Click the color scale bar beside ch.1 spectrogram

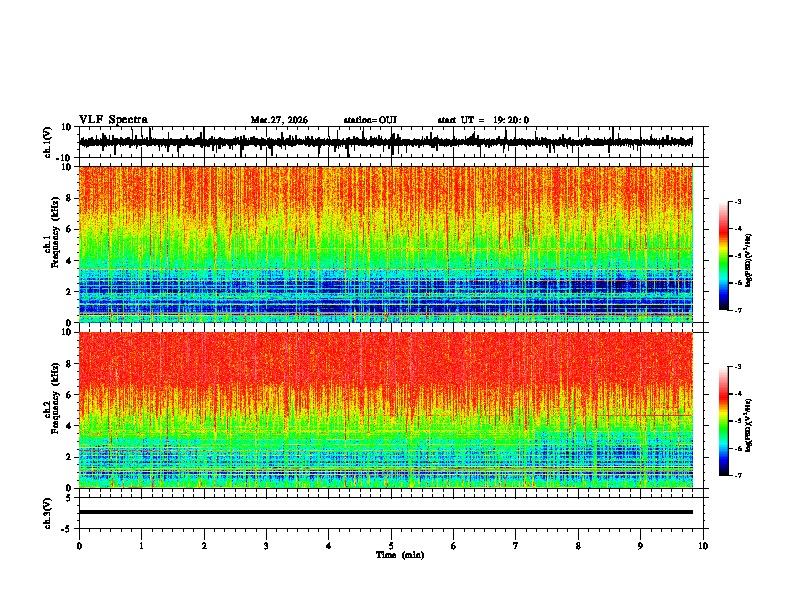723,256
